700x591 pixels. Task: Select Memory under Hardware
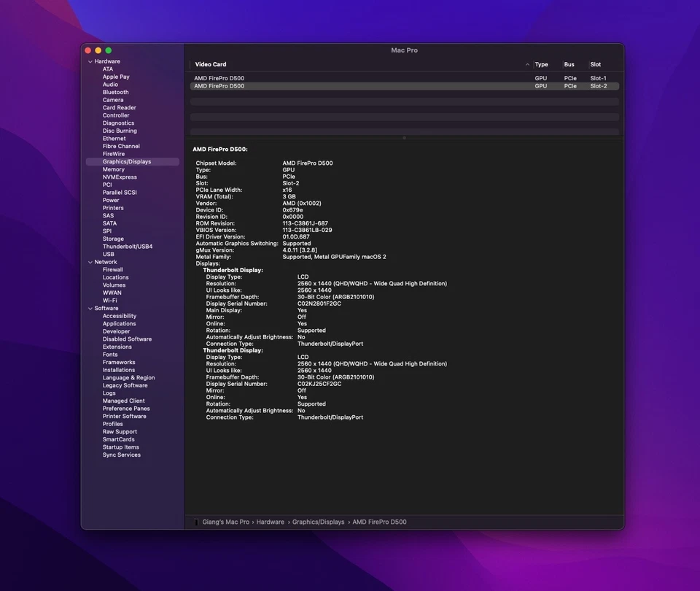114,169
